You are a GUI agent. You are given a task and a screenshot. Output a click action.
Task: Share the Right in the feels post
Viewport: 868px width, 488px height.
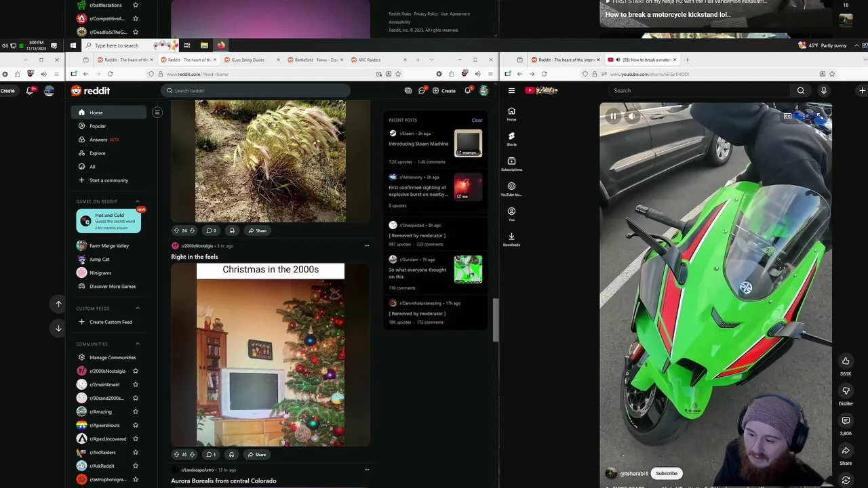pos(257,455)
